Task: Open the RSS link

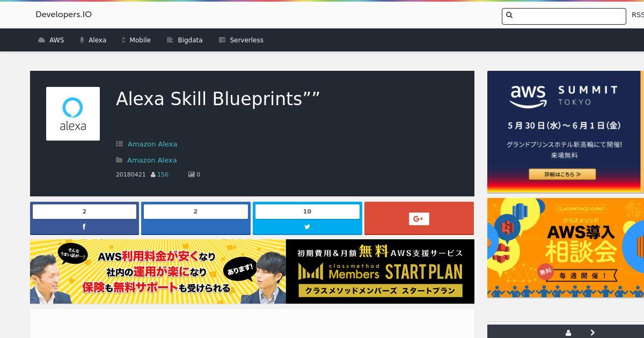Action: (x=638, y=15)
